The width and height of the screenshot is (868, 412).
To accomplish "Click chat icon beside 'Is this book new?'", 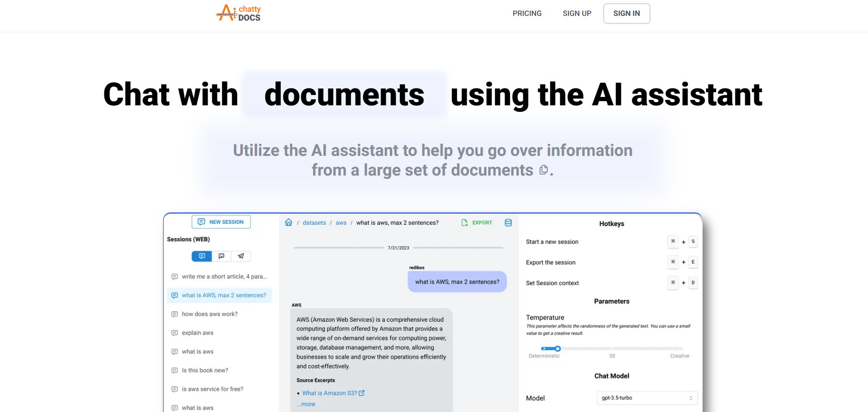I will pos(175,370).
